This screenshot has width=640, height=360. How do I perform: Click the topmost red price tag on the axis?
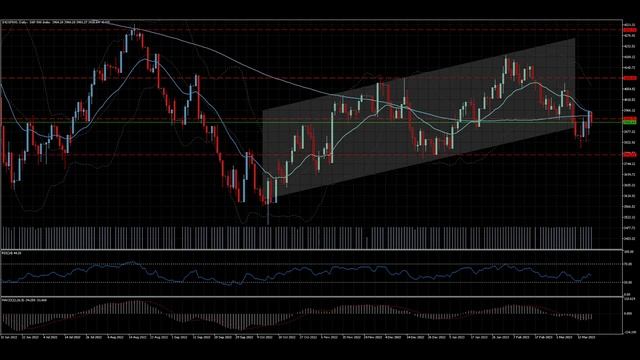coord(630,30)
